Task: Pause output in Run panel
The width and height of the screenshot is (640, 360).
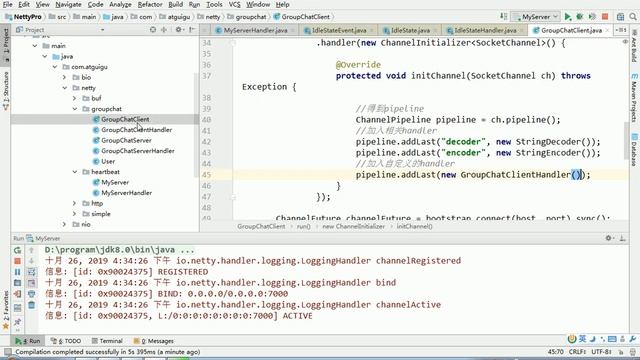Action: [x=18, y=272]
